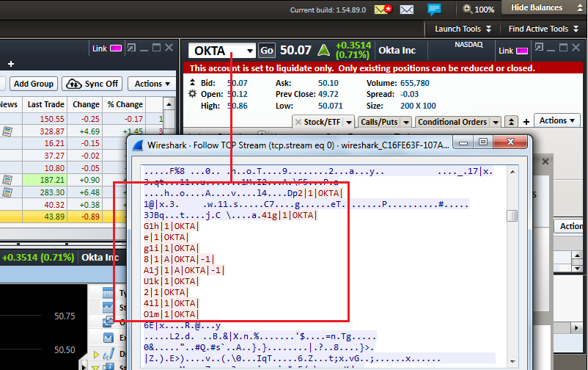The height and width of the screenshot is (370, 588).
Task: Click the Add Group button
Action: [x=34, y=84]
